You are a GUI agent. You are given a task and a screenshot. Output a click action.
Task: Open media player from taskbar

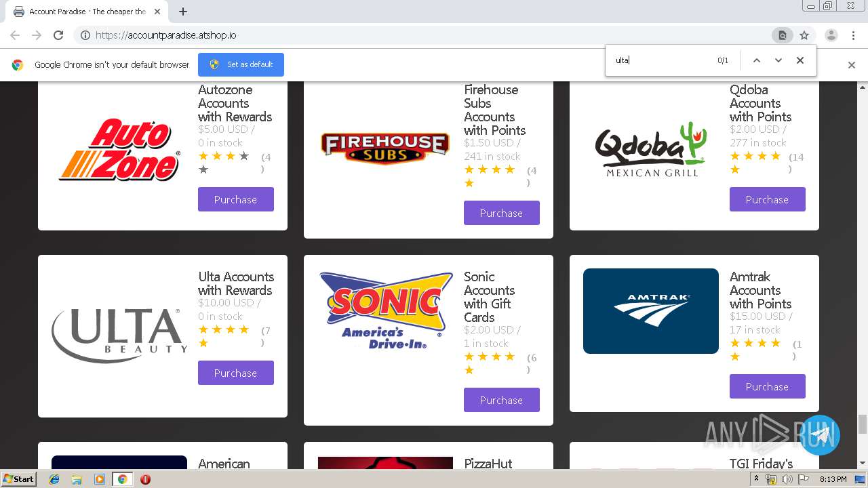coord(100,479)
